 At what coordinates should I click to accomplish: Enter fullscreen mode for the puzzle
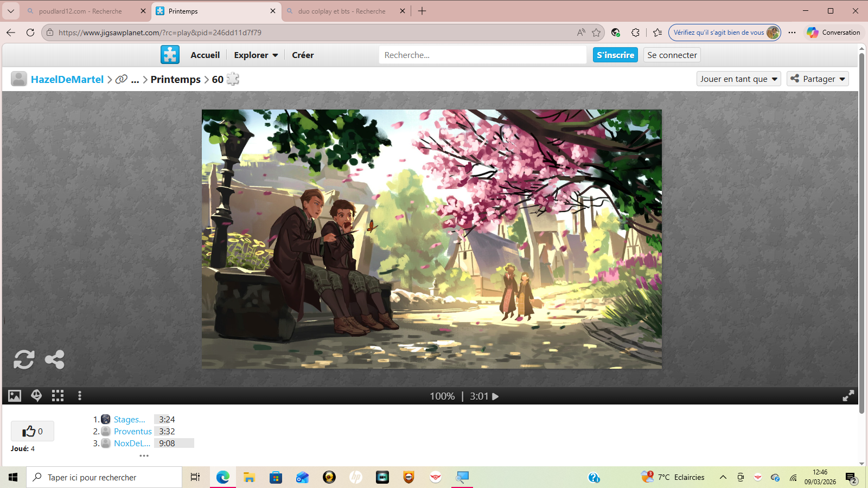click(x=848, y=396)
